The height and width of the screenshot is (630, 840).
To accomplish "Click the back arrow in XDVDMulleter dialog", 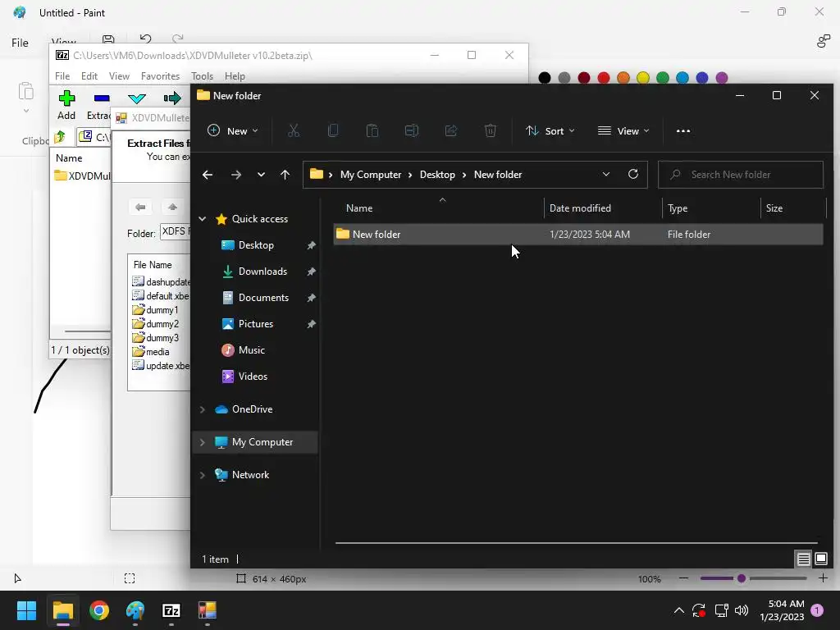I will pos(140,207).
